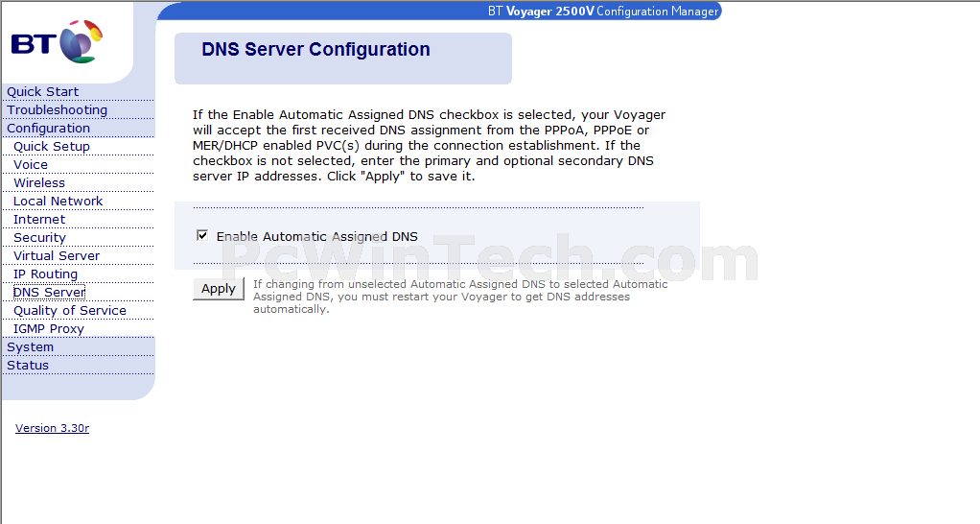Open the Status menu

tap(28, 366)
